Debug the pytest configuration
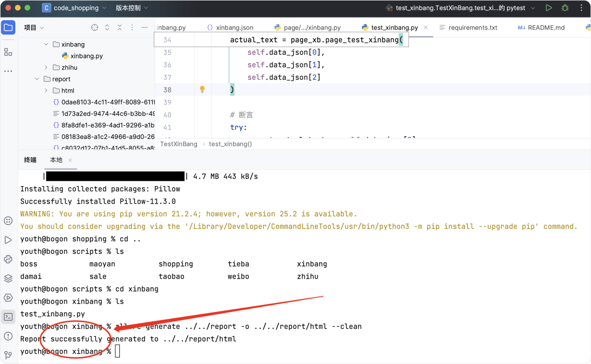 coord(565,8)
